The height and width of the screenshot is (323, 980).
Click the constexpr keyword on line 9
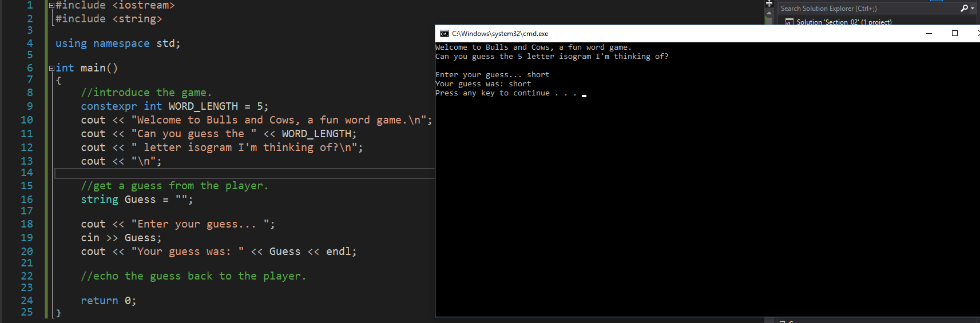109,106
